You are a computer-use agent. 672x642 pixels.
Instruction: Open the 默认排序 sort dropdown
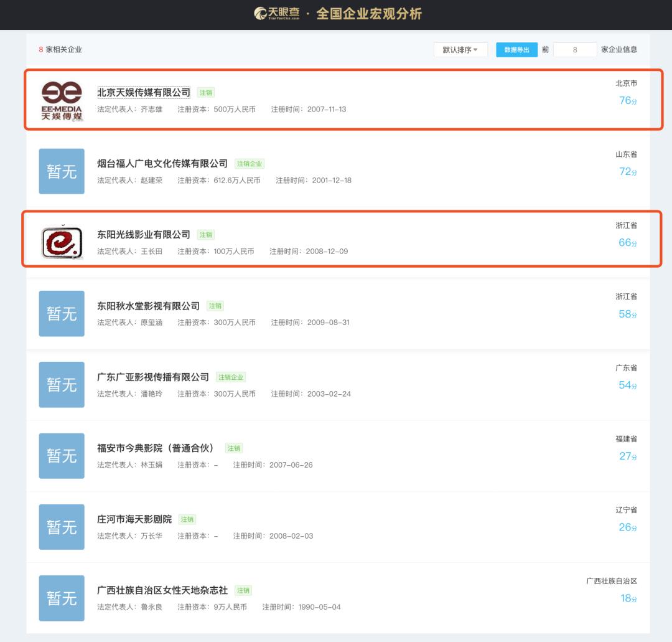pos(460,50)
